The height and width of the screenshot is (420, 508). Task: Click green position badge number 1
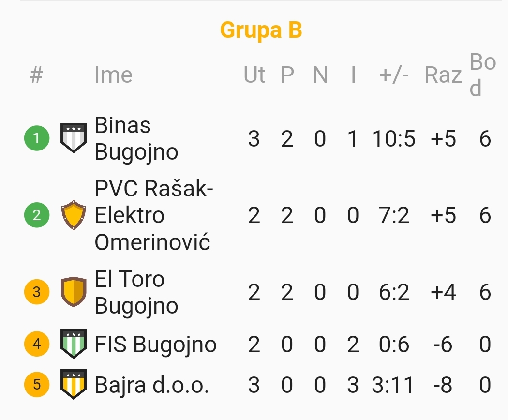(37, 138)
